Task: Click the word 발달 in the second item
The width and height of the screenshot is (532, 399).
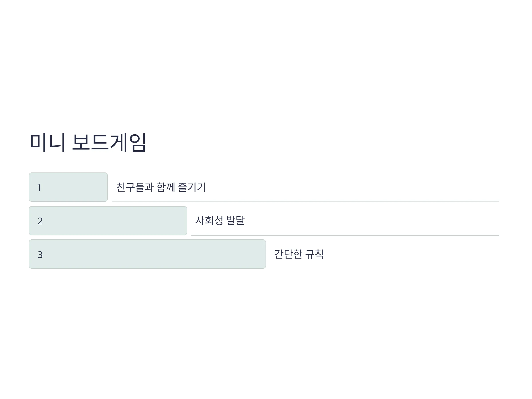Action: pyautogui.click(x=235, y=221)
